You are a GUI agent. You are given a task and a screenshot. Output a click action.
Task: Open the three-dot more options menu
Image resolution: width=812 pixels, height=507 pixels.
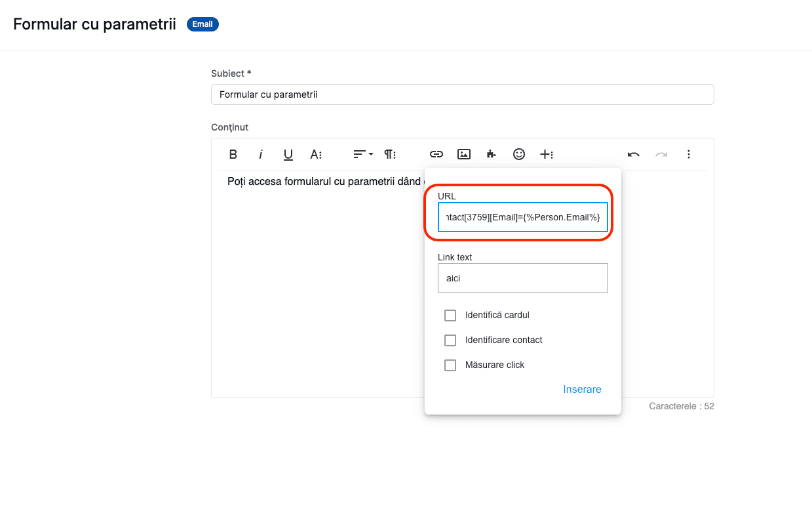click(689, 154)
